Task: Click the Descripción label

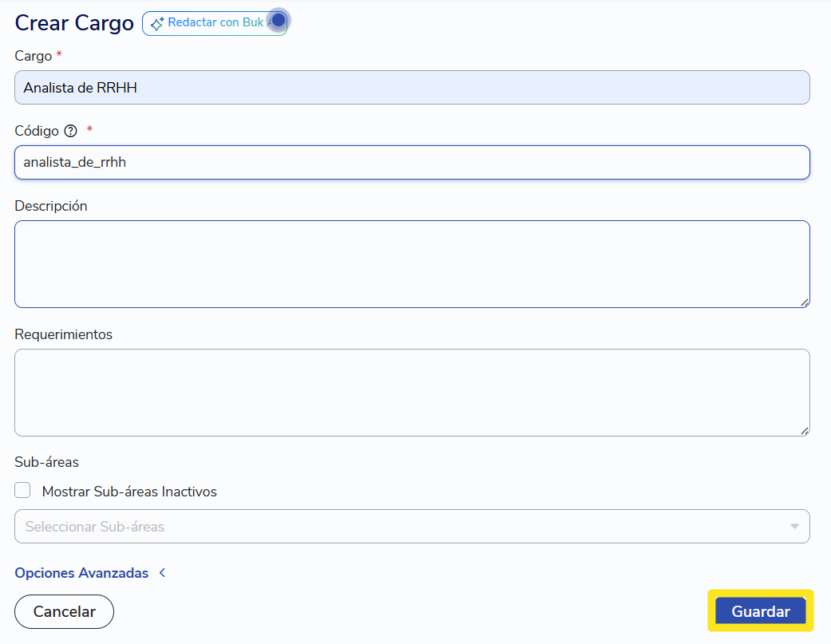Action: 51,206
